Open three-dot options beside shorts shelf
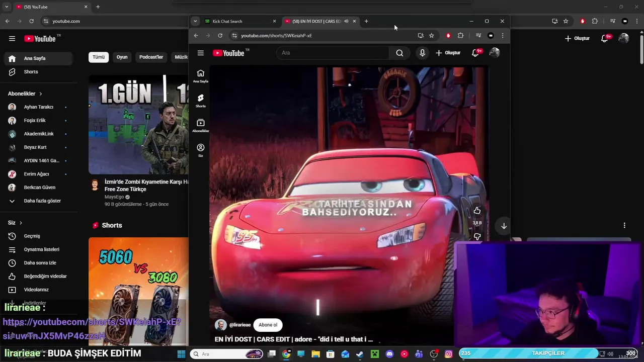644x362 pixels. [624, 225]
